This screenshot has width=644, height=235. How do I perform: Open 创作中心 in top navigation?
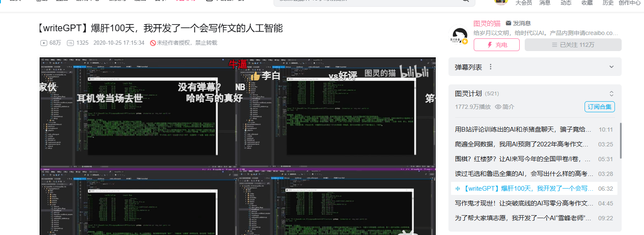tap(630, 3)
